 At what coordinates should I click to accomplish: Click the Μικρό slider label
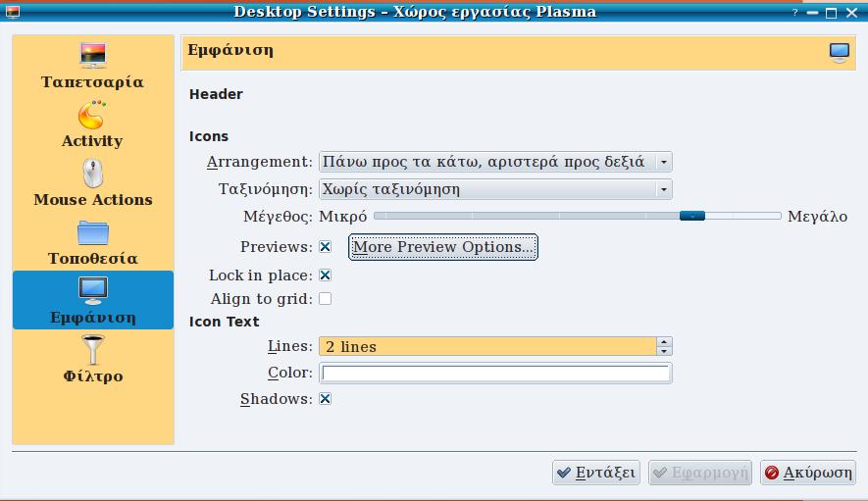click(x=343, y=217)
